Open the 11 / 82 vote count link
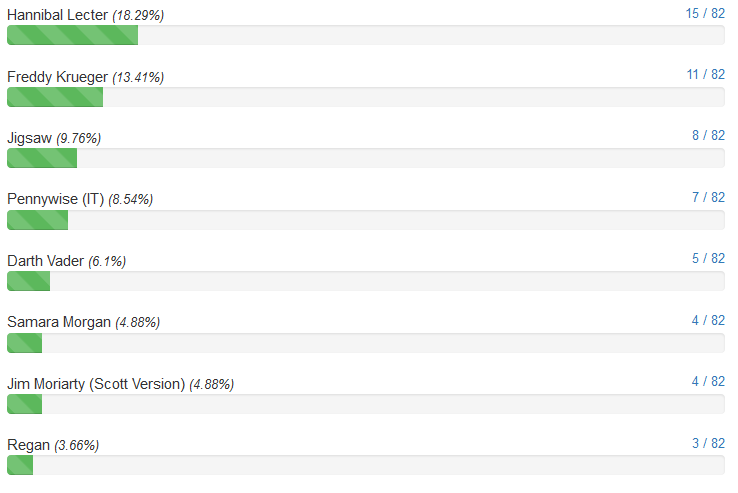Screen dimensions: 738x493 (x=705, y=74)
